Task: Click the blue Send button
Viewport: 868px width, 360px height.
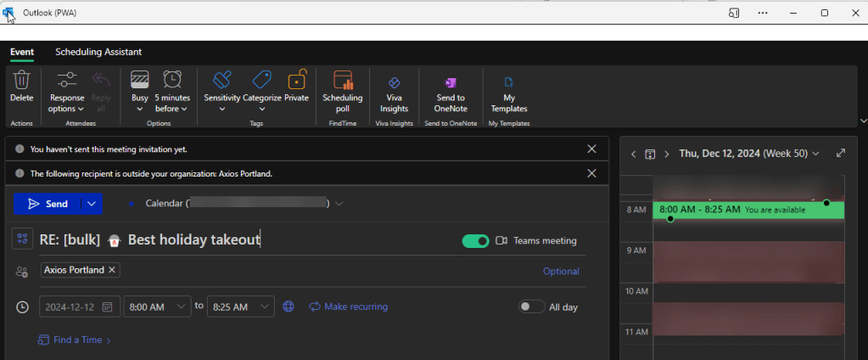Action: [48, 204]
